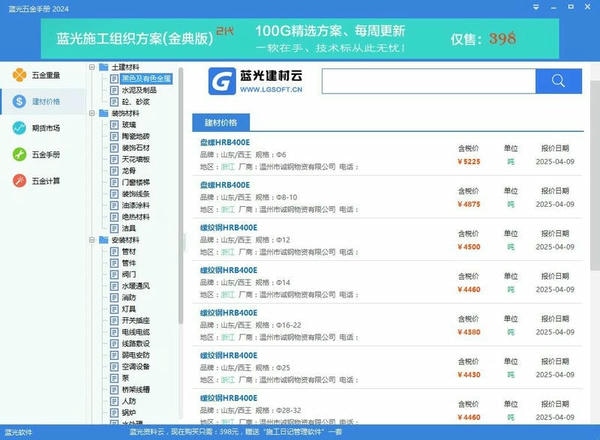Select 弱电安防 tree item
The image size is (600, 440).
click(x=136, y=355)
